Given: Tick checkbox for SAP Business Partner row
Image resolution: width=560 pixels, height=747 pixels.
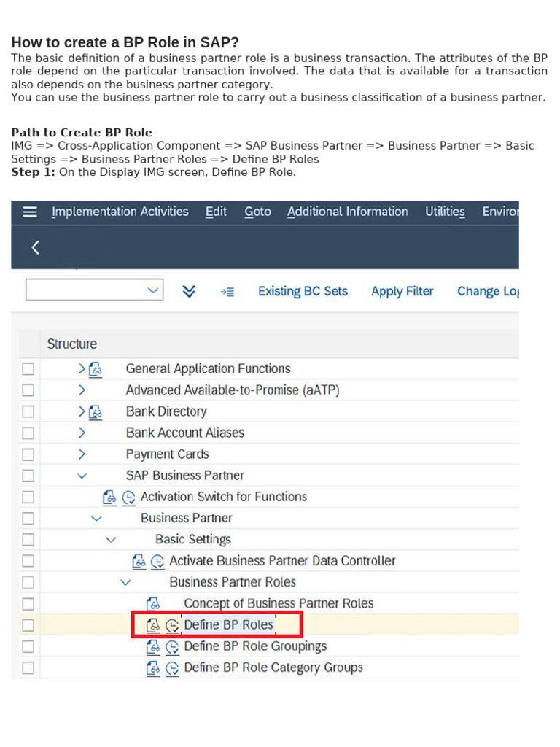Looking at the screenshot, I should [28, 476].
